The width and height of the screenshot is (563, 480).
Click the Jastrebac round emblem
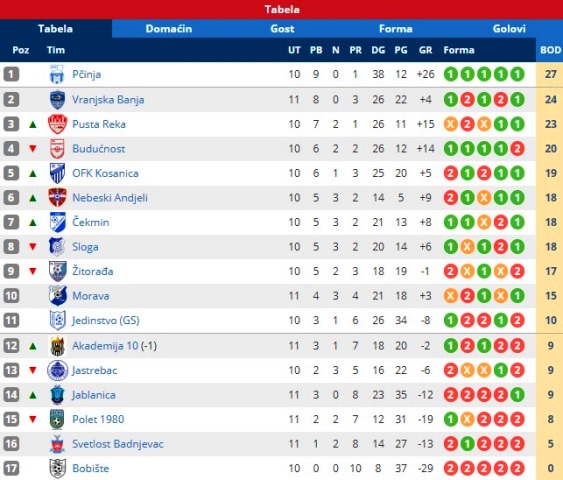click(x=57, y=370)
